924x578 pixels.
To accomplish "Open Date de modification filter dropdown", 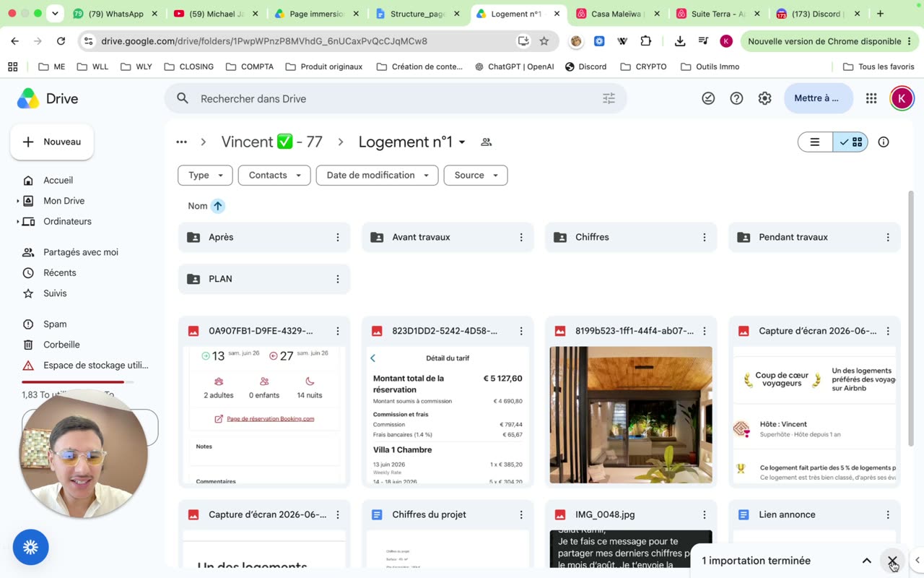I will (377, 176).
